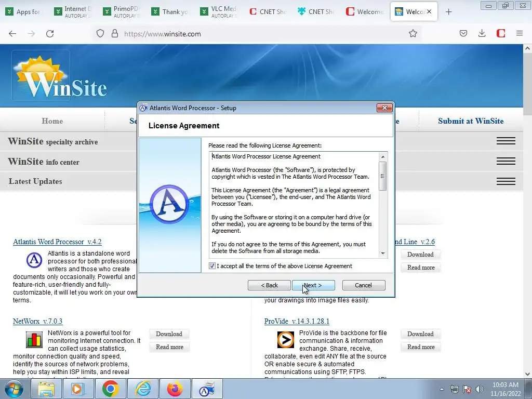Image resolution: width=532 pixels, height=399 pixels.
Task: Switch to the red-icon CNET Sh tab
Action: 268,12
